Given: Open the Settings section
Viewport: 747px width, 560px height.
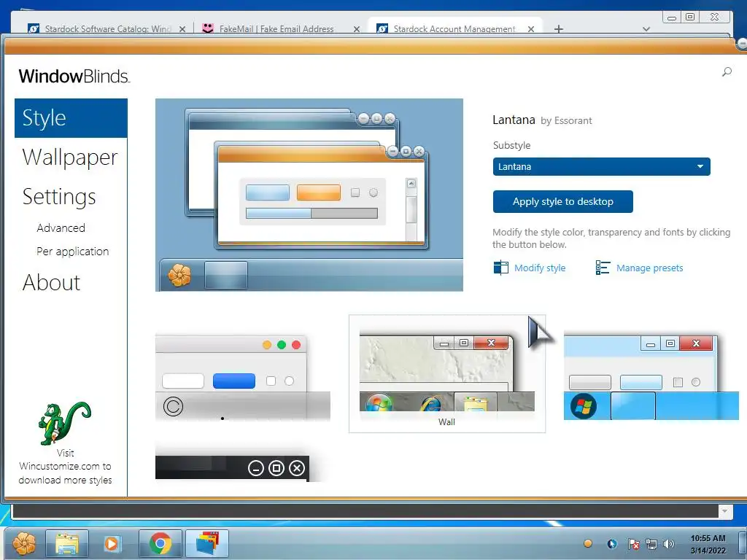Looking at the screenshot, I should point(59,197).
